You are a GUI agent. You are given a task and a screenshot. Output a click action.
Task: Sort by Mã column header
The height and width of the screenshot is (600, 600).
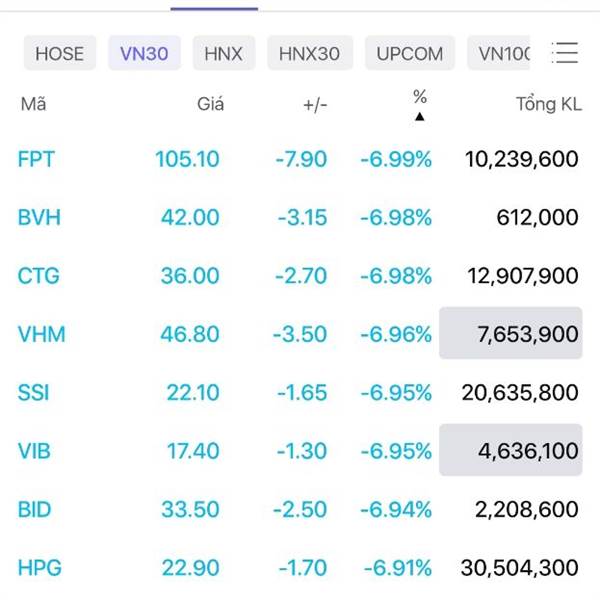click(34, 104)
